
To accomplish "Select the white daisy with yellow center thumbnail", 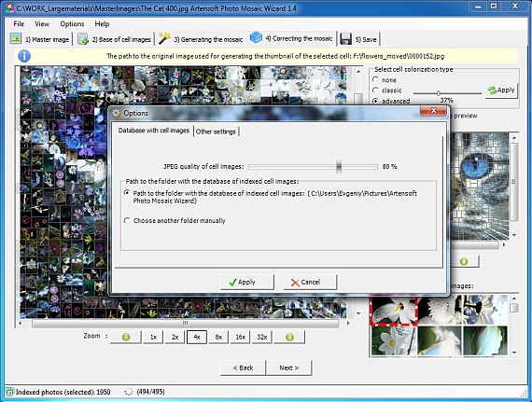I will 394,340.
